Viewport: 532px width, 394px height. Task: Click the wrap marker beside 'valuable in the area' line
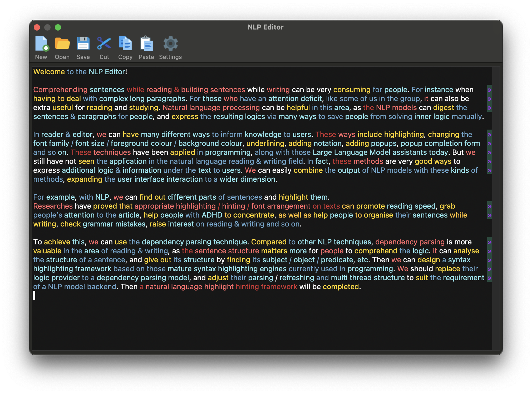click(x=489, y=251)
